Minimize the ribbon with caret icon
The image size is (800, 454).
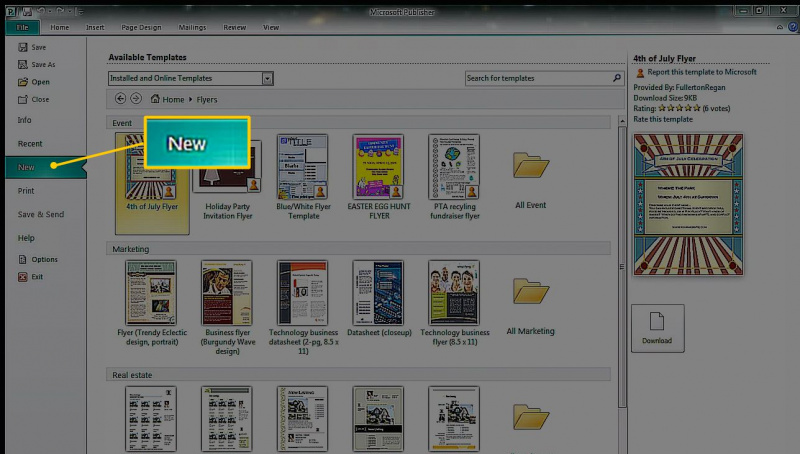click(x=780, y=27)
